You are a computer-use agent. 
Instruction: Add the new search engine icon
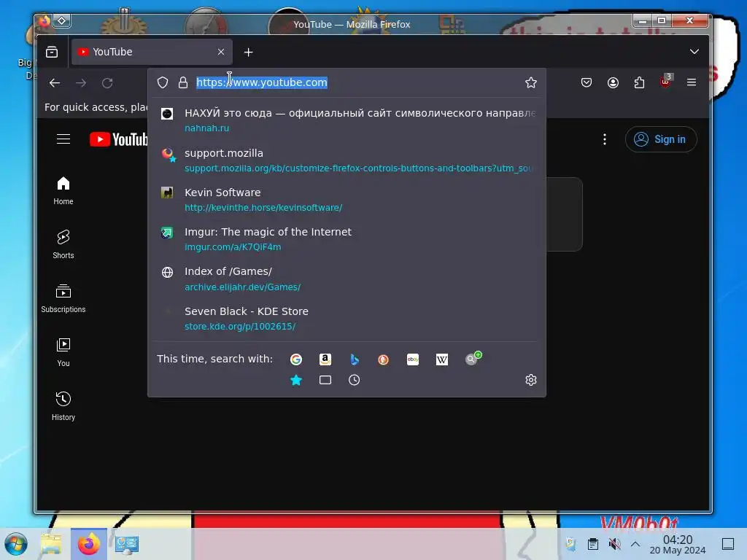473,358
